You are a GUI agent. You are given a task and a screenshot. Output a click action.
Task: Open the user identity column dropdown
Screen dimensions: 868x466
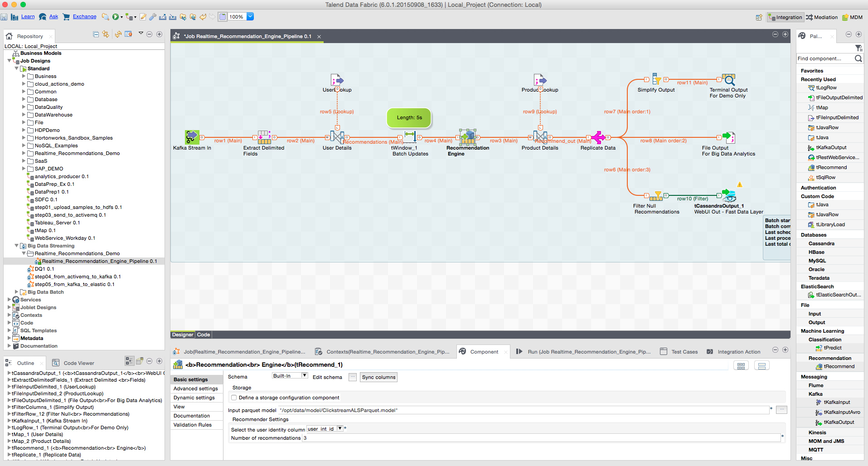point(339,428)
